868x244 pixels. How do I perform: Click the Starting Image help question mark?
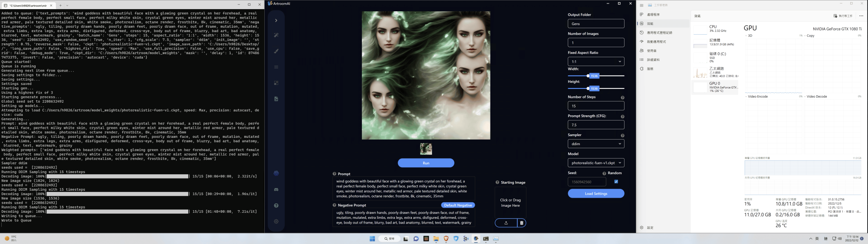click(497, 182)
